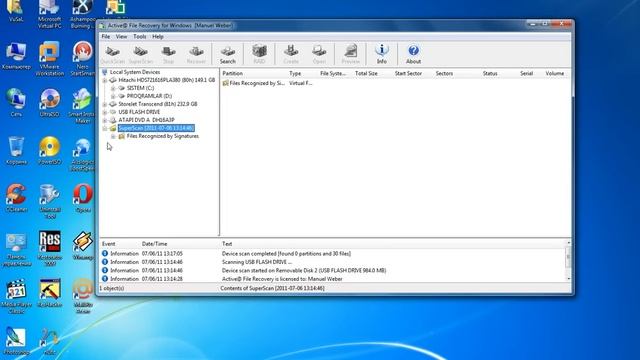Select PROQRAMLAR (D:) drive
The image size is (640, 360).
[149, 96]
